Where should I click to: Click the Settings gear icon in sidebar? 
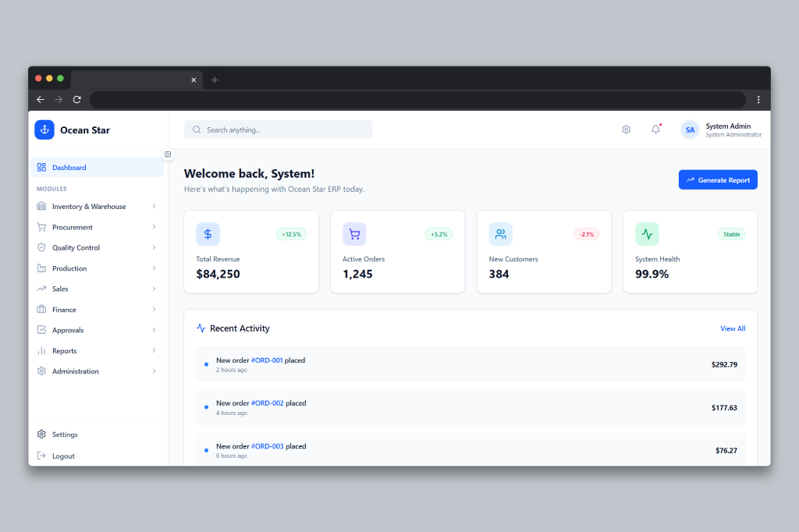point(42,434)
